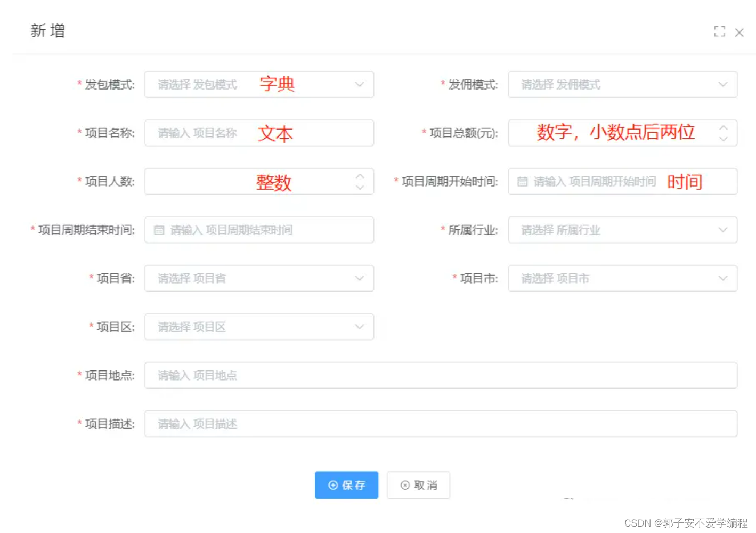Click the 项目省 dropdown chevron arrow
The width and height of the screenshot is (756, 533).
(360, 278)
